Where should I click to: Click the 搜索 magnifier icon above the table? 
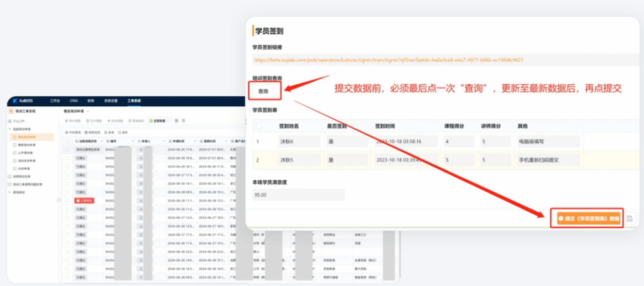coord(118,132)
